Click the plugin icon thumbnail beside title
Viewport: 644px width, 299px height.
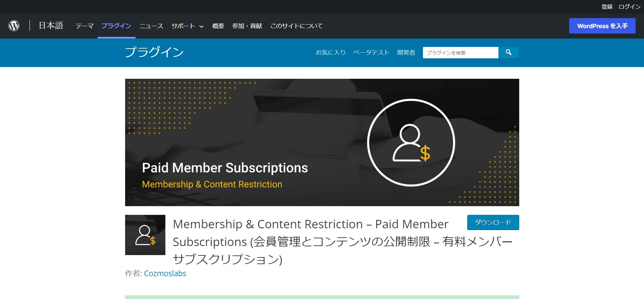point(145,235)
